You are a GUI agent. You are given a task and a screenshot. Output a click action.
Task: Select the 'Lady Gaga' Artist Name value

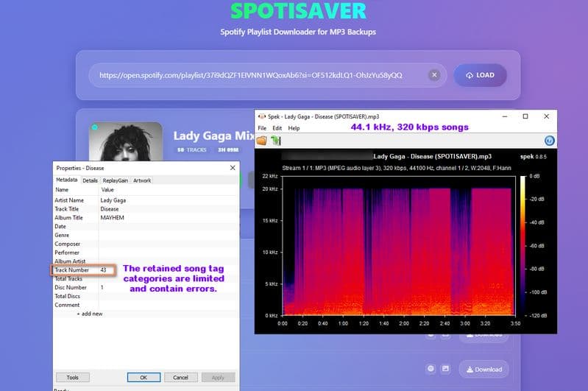click(x=113, y=200)
